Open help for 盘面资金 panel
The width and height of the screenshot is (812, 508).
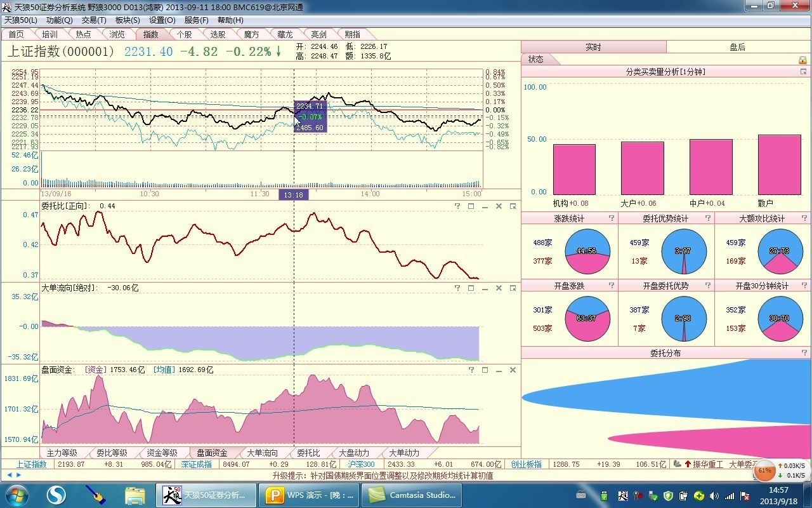(x=471, y=370)
